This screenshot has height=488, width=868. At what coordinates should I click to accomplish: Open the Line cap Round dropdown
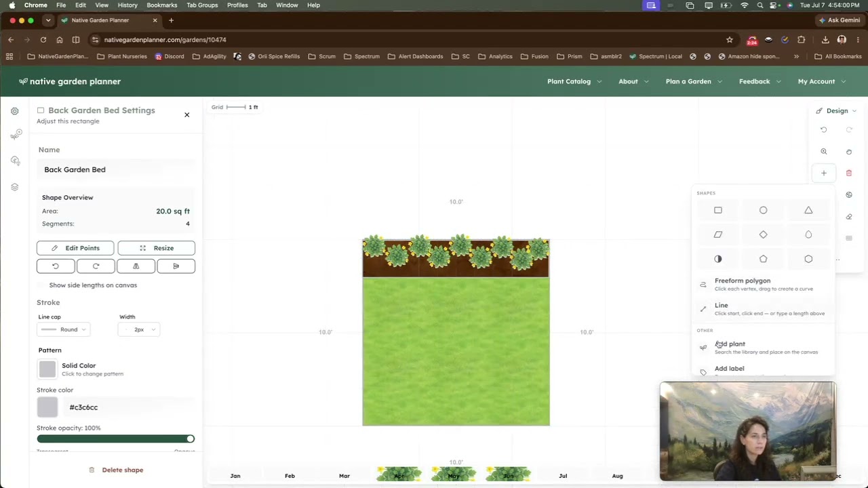[64, 329]
